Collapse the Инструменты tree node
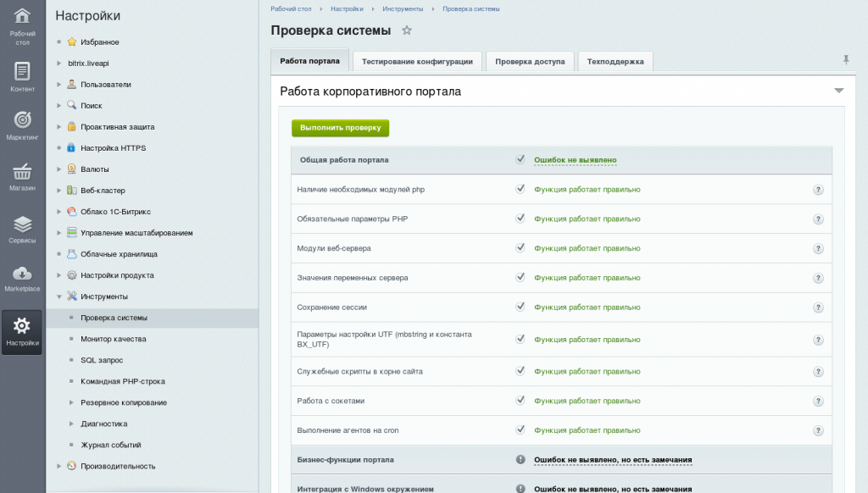Viewport: 868px width, 493px height. click(x=59, y=296)
